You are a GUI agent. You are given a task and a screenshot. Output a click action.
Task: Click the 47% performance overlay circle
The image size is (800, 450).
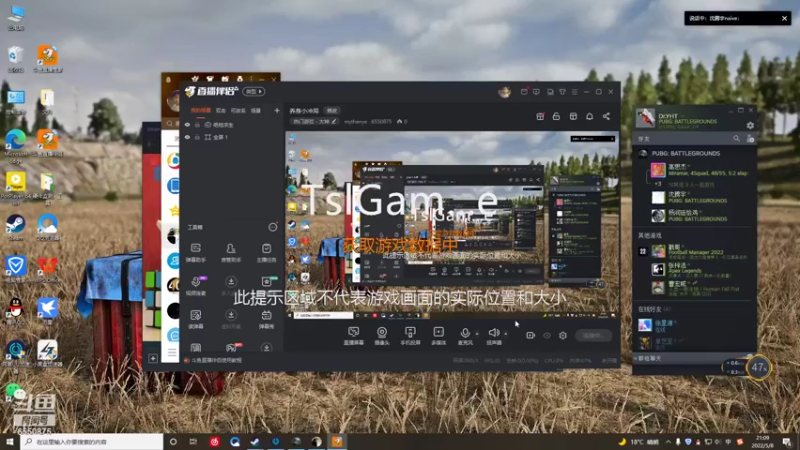tap(758, 367)
